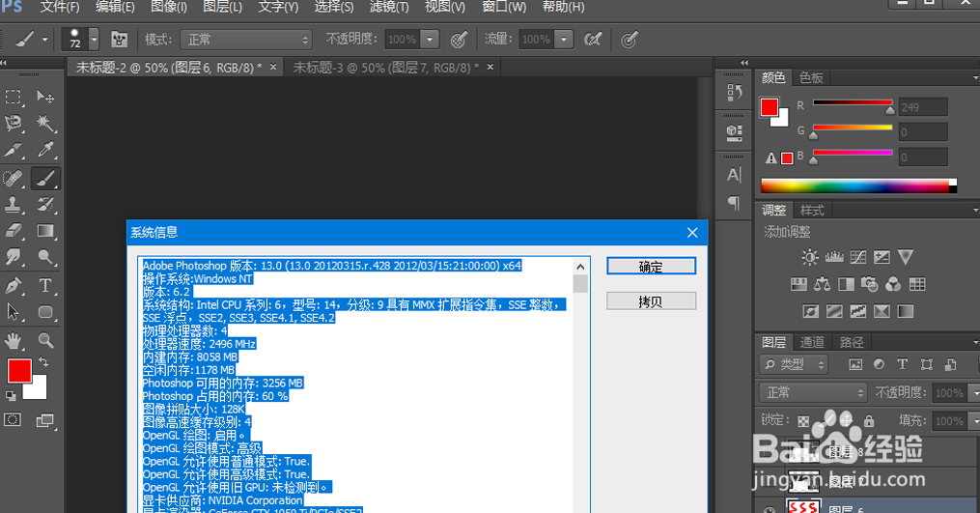Switch to the Channels (通道) tab
This screenshot has height=513, width=980.
[812, 342]
